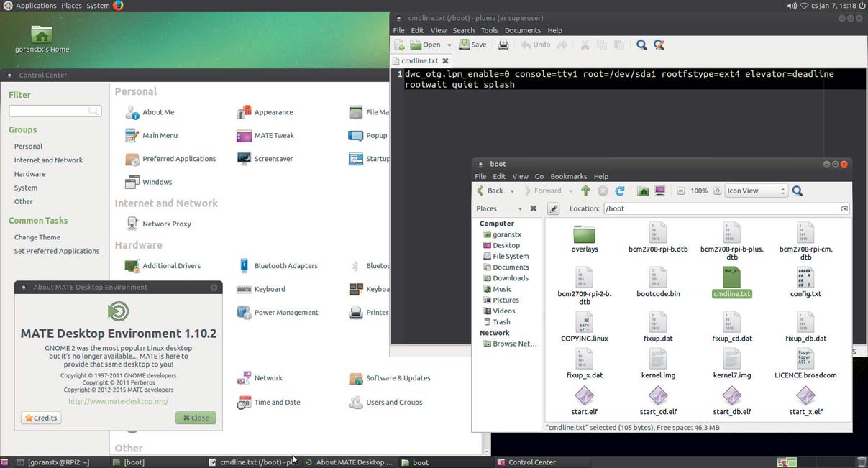Click the new document icon in pluma

(400, 45)
